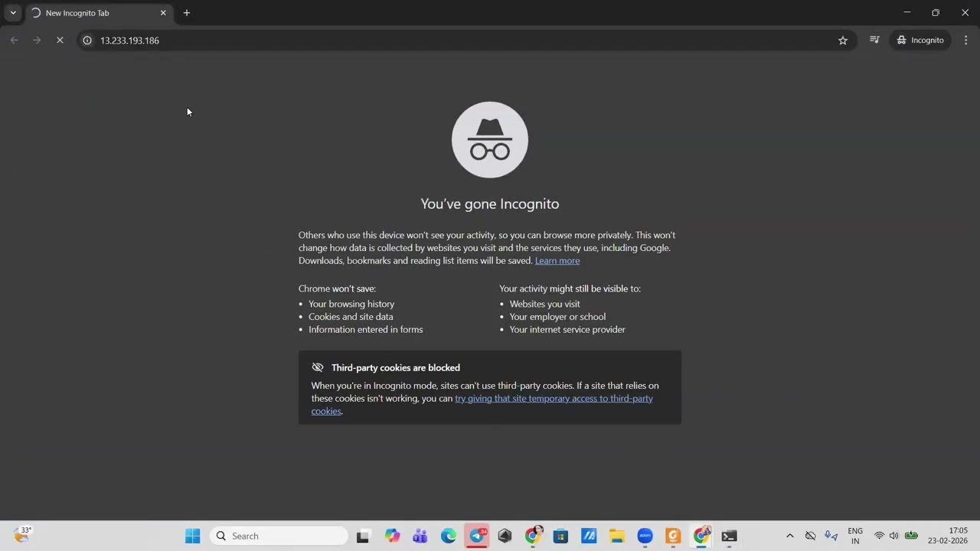Open the Chrome three-dot menu

[965, 40]
